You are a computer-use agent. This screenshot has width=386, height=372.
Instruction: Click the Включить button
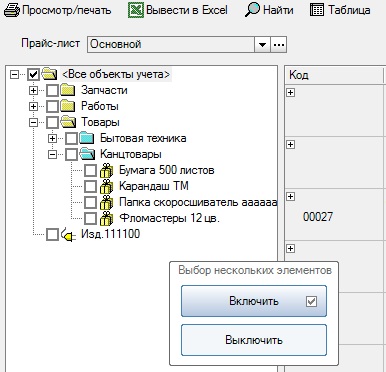coord(254,301)
